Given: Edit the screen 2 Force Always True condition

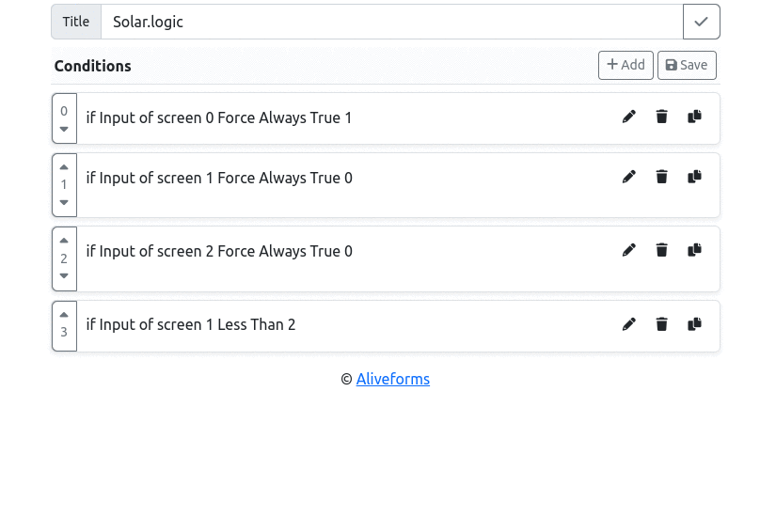Looking at the screenshot, I should click(628, 250).
